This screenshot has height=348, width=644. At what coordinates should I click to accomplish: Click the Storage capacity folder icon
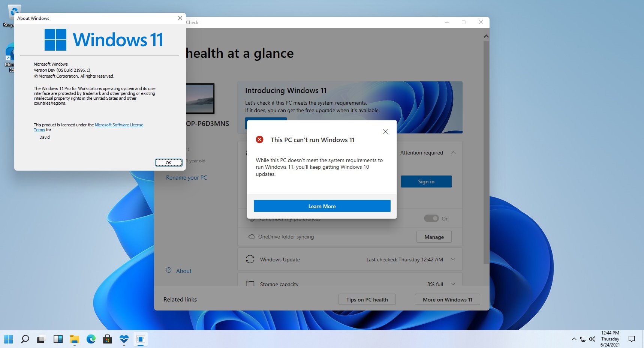pyautogui.click(x=250, y=283)
